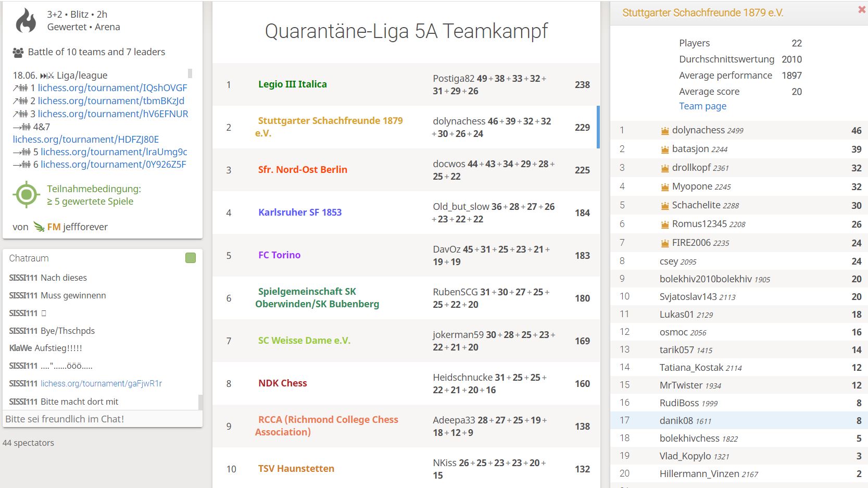
Task: Open tournament link IraUmg9c
Action: [114, 152]
